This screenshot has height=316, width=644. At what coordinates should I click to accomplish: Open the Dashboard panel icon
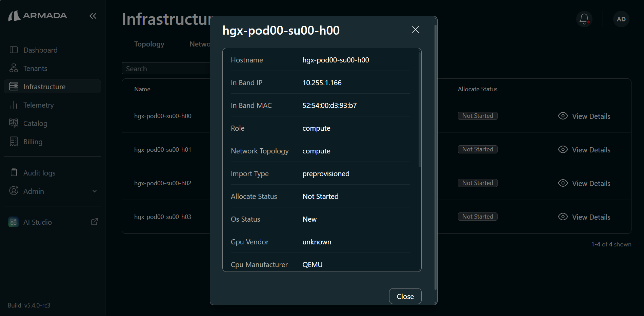pyautogui.click(x=14, y=50)
